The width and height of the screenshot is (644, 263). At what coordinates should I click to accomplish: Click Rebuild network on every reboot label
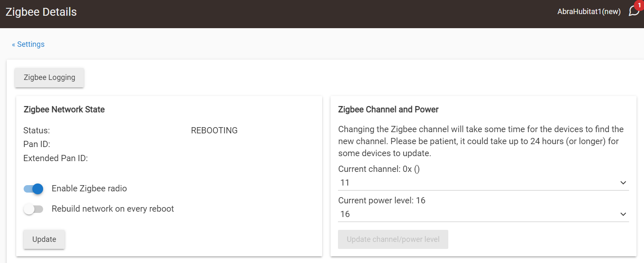(113, 209)
